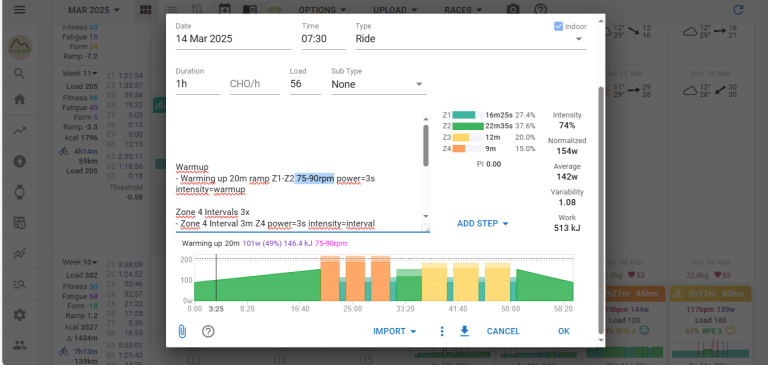Image resolution: width=768 pixels, height=365 pixels.
Task: Open search in the left sidebar
Action: click(20, 73)
